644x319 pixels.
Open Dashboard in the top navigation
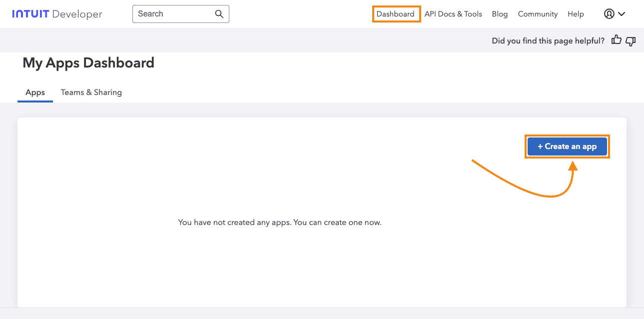[396, 14]
